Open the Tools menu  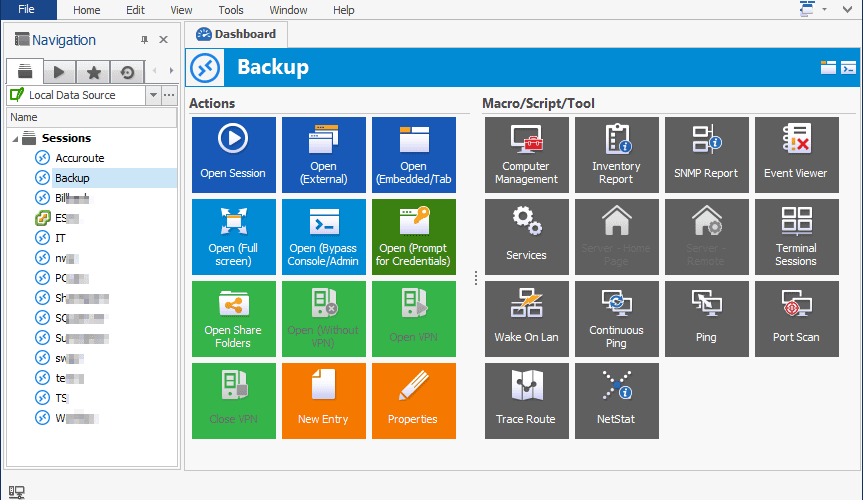(x=231, y=10)
